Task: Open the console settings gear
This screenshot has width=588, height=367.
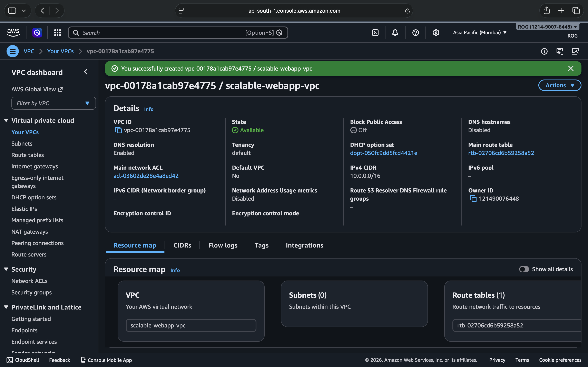Action: coord(436,33)
